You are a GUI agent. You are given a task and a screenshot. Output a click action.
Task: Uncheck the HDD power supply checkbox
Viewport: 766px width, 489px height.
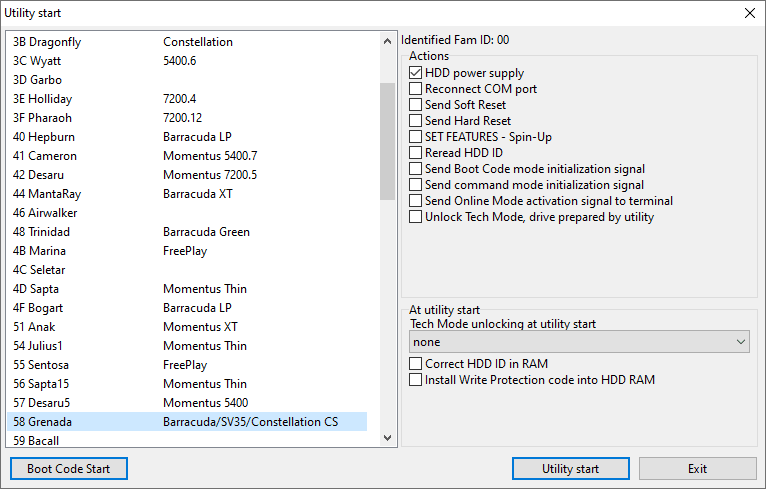pyautogui.click(x=415, y=73)
